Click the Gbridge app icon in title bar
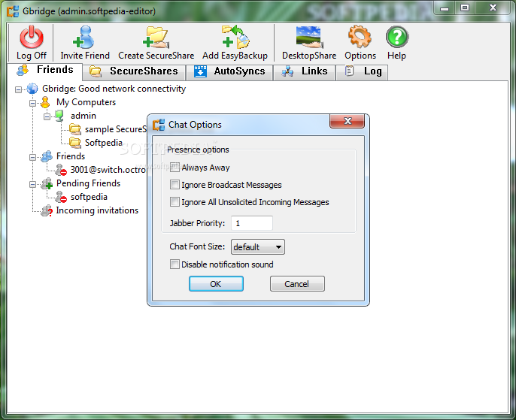Screen dimensions: 516x420 click(x=13, y=11)
